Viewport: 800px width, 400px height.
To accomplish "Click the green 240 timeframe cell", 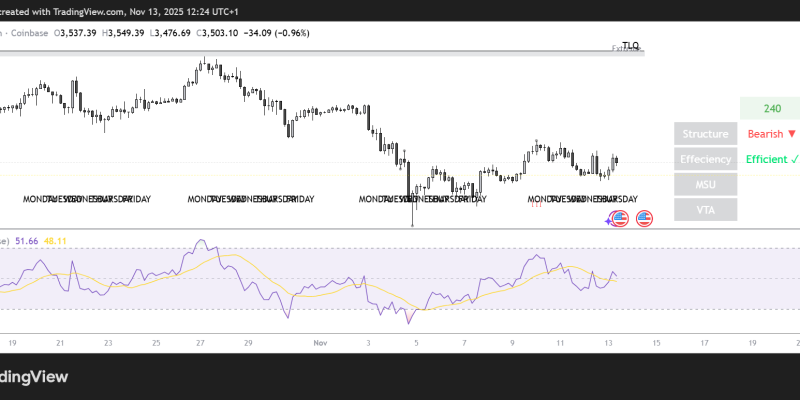I will pyautogui.click(x=771, y=109).
